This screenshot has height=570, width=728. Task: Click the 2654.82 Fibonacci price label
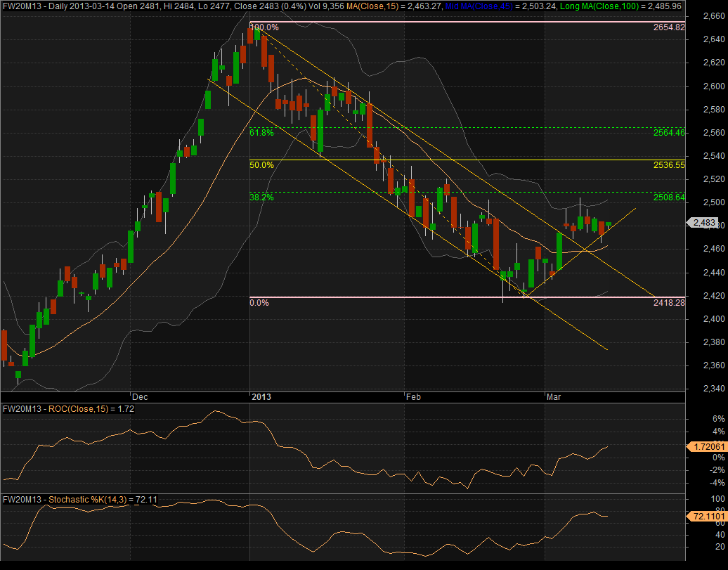668,27
